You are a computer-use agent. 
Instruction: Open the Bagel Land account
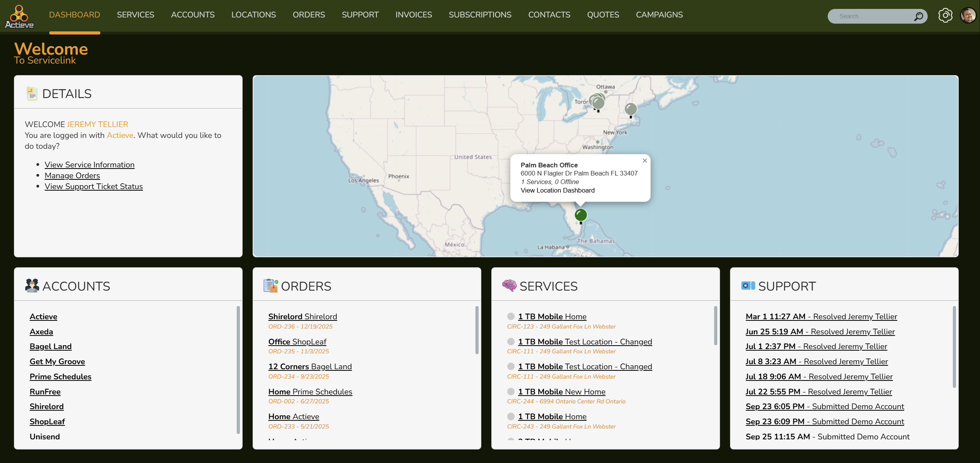tap(51, 346)
